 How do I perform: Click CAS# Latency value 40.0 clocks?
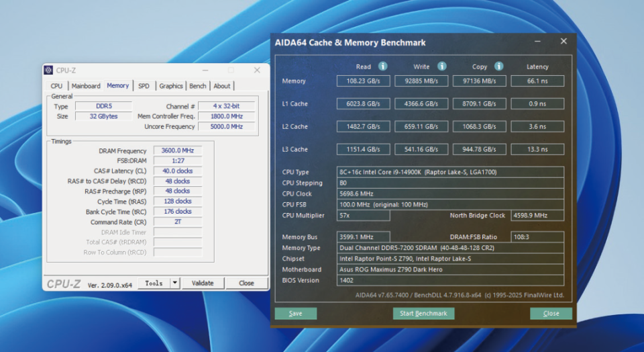177,171
